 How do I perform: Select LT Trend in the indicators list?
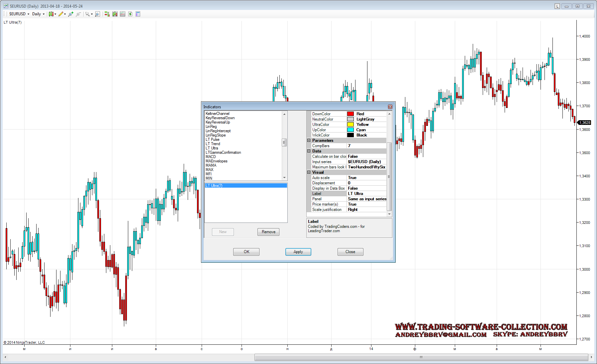pos(213,144)
